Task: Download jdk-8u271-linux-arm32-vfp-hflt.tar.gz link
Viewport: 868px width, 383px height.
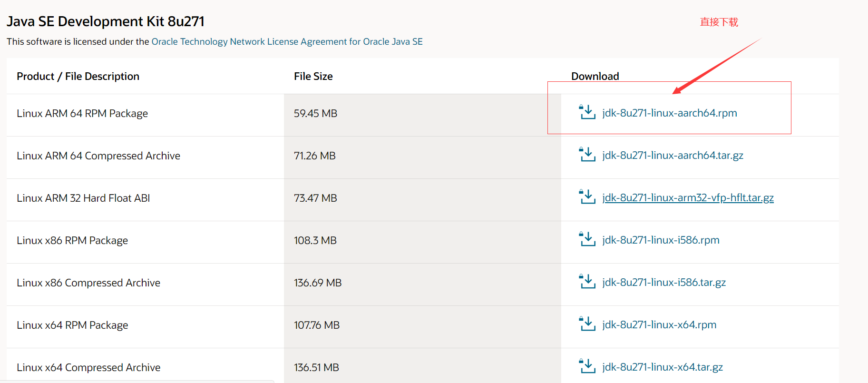Action: 688,198
